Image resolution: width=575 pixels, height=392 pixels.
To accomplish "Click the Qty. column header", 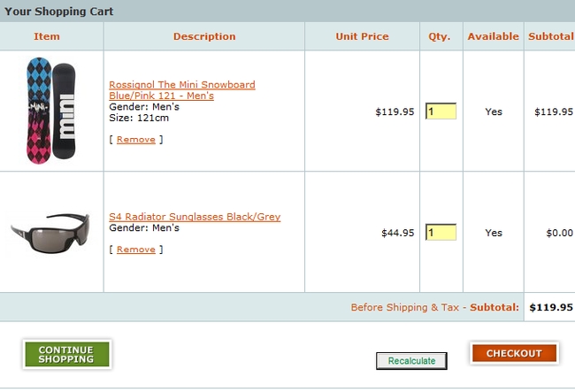I will point(440,36).
